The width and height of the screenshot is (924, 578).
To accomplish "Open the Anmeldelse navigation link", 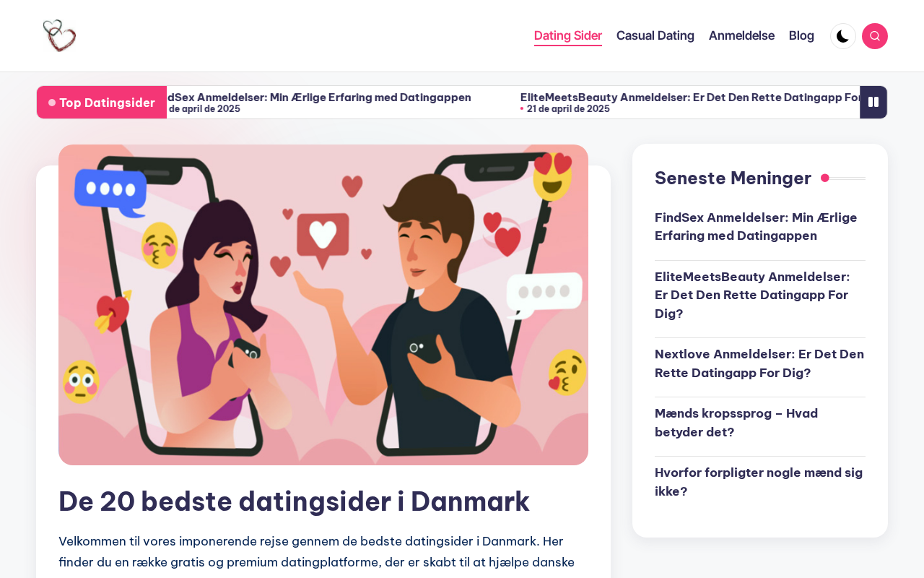I will [741, 35].
